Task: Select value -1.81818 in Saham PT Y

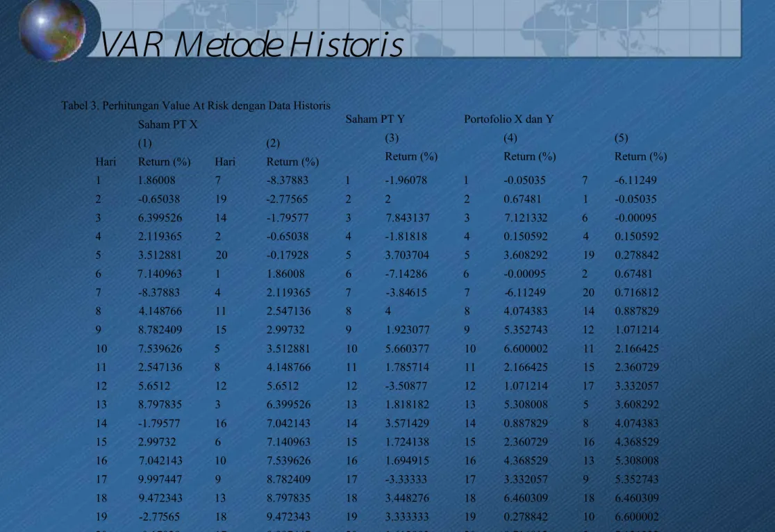Action: coord(406,236)
